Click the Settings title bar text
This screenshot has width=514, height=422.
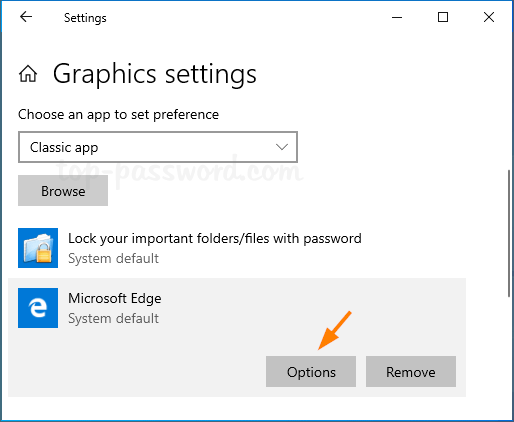(85, 18)
